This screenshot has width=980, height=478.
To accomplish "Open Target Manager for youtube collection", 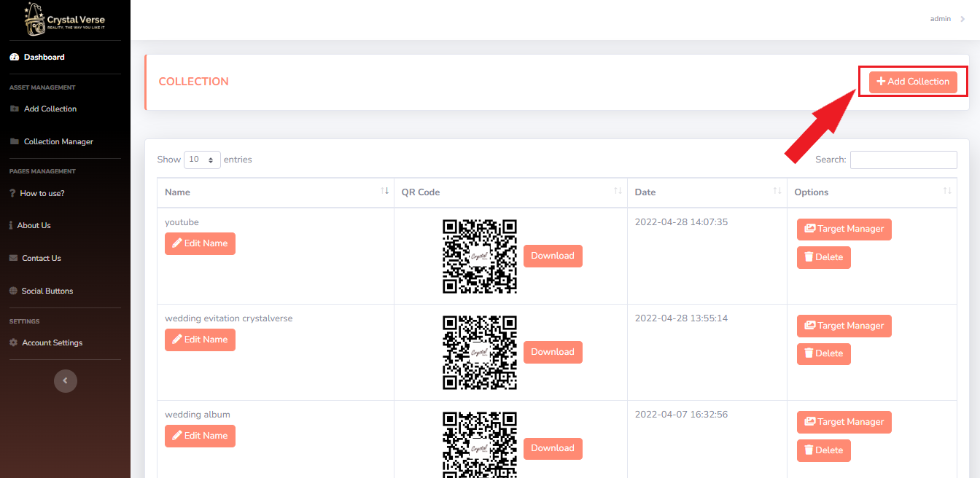I will point(844,229).
